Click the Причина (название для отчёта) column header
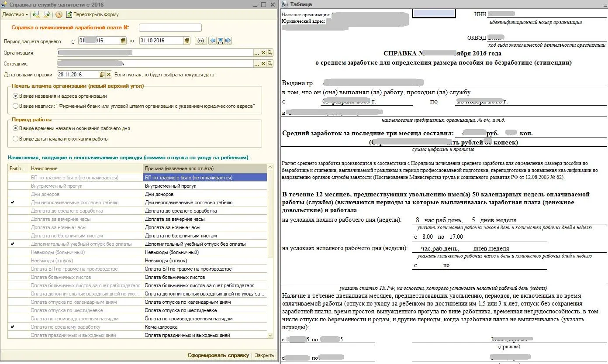Screen dimensions: 608x364 (x=205, y=168)
